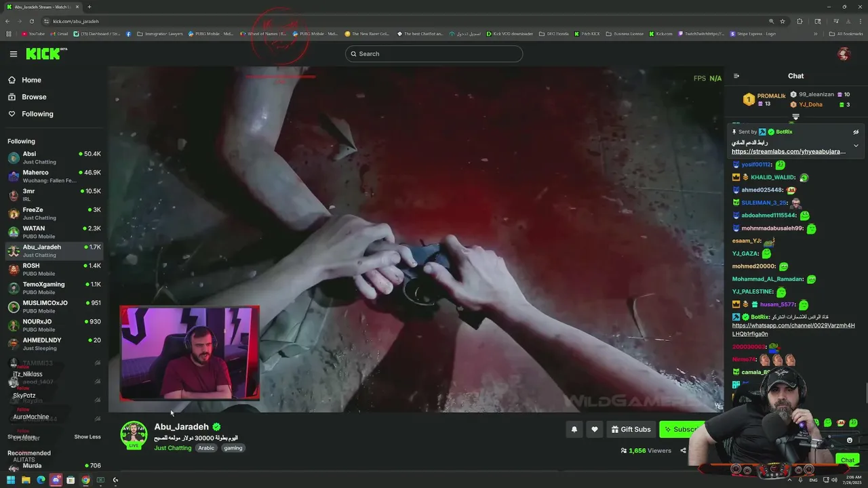Expand the pinned message chevron
Screen dimensions: 868x488
coord(856,146)
